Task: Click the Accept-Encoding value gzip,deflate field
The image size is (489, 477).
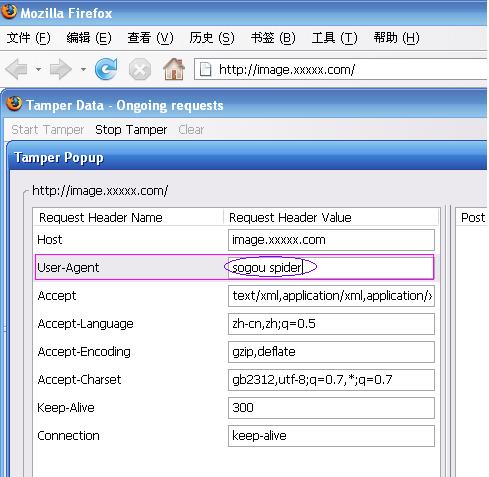Action: pos(331,352)
